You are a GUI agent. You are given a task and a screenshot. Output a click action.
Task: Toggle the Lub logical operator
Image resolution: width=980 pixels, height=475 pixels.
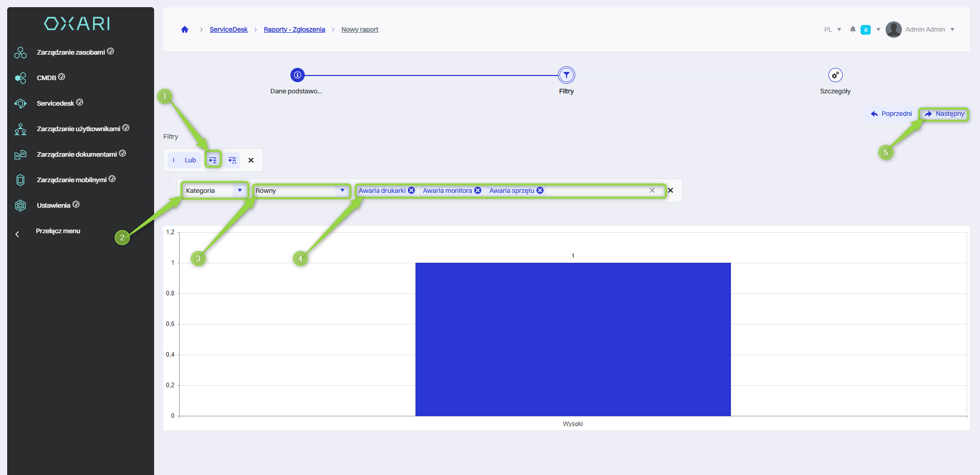point(190,160)
